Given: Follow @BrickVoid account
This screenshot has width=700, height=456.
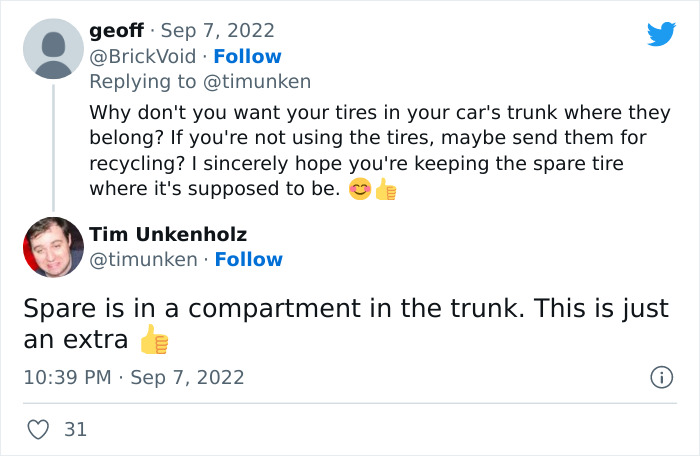Looking at the screenshot, I should (247, 56).
